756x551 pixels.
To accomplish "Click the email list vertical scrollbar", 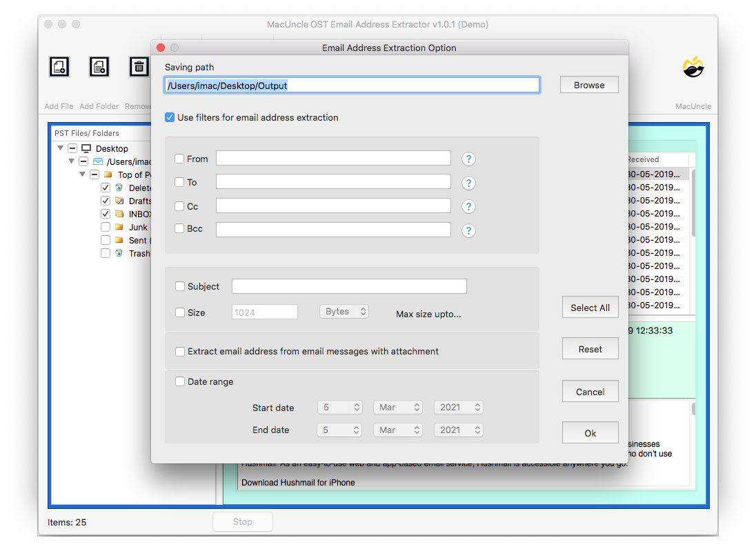I will click(x=693, y=203).
